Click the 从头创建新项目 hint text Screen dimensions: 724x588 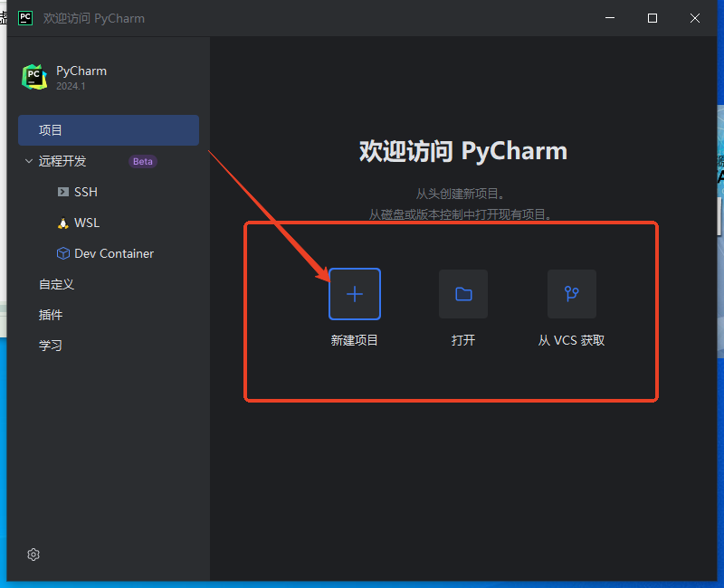coord(460,194)
